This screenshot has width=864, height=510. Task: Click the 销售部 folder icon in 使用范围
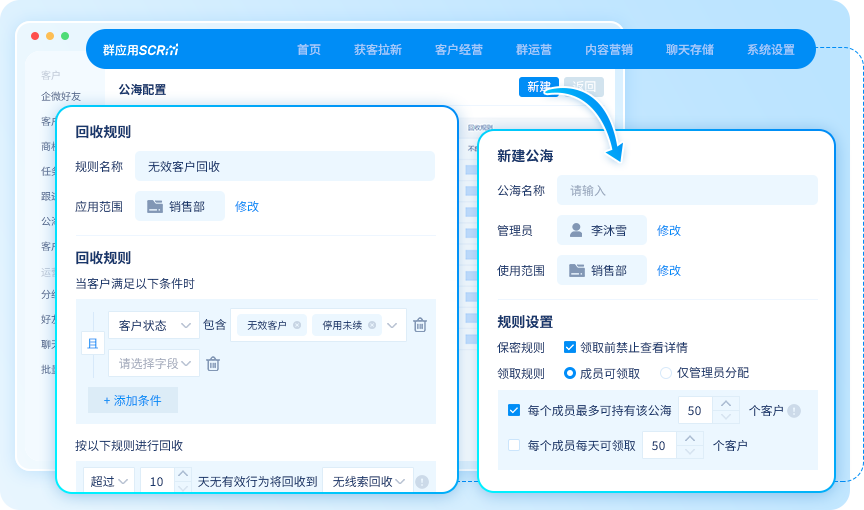[x=577, y=270]
